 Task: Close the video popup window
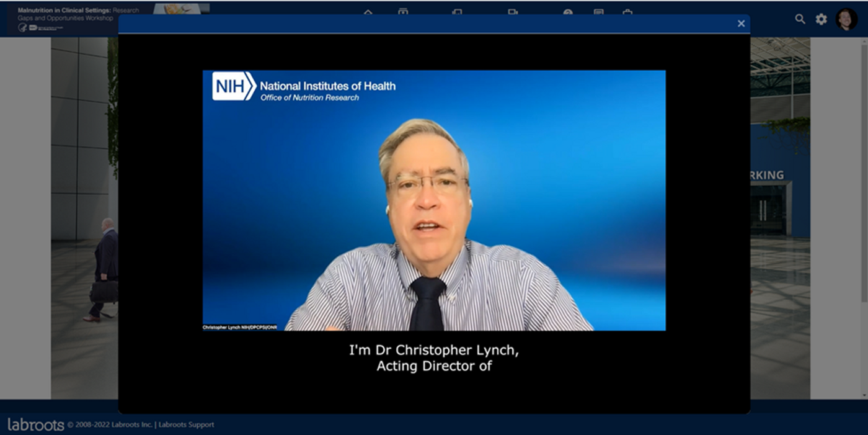pos(741,24)
